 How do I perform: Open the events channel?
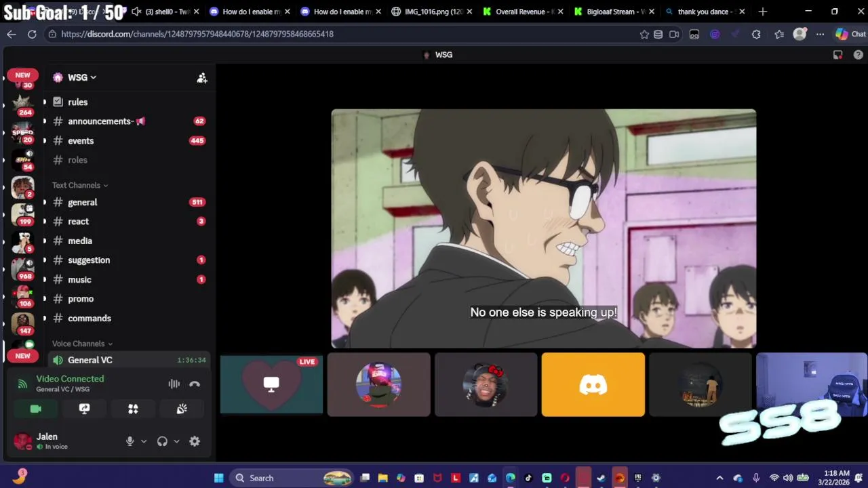tap(128, 141)
